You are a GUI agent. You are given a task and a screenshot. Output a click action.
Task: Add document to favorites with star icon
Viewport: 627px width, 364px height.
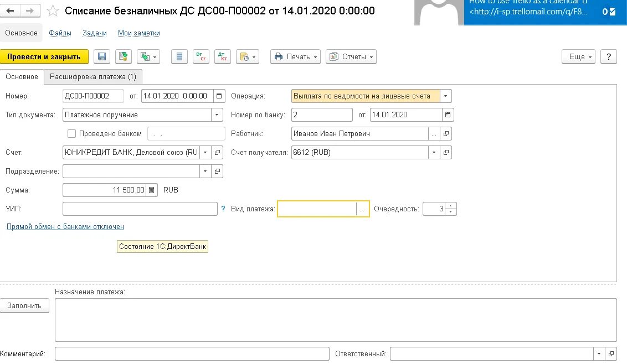(x=53, y=11)
